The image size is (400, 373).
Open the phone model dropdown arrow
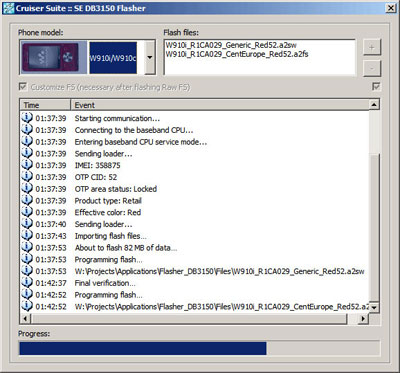tap(150, 57)
